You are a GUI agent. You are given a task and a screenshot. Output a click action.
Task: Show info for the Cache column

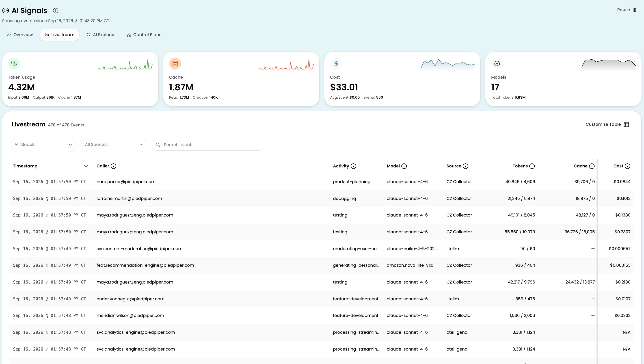click(592, 166)
